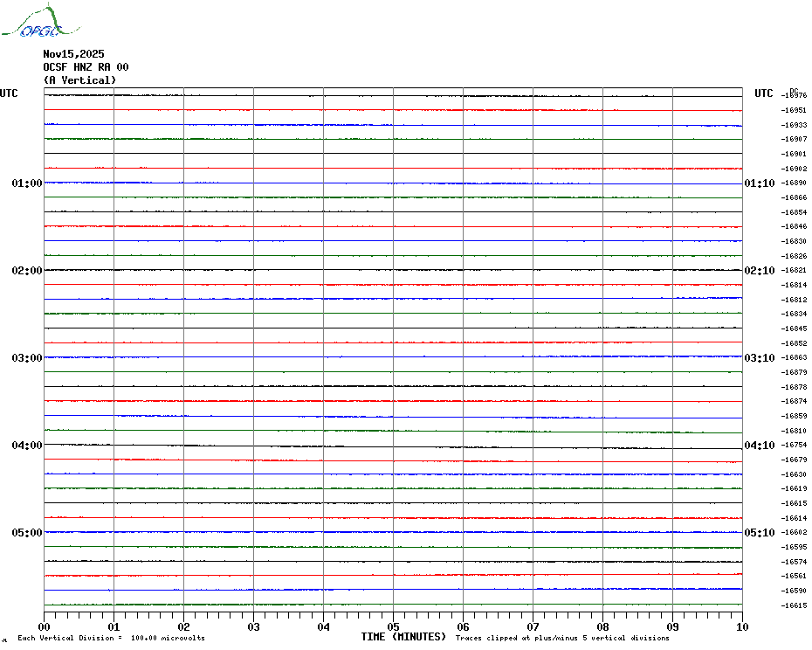Click the DC offset value -16814
812x650 pixels.
pos(794,285)
